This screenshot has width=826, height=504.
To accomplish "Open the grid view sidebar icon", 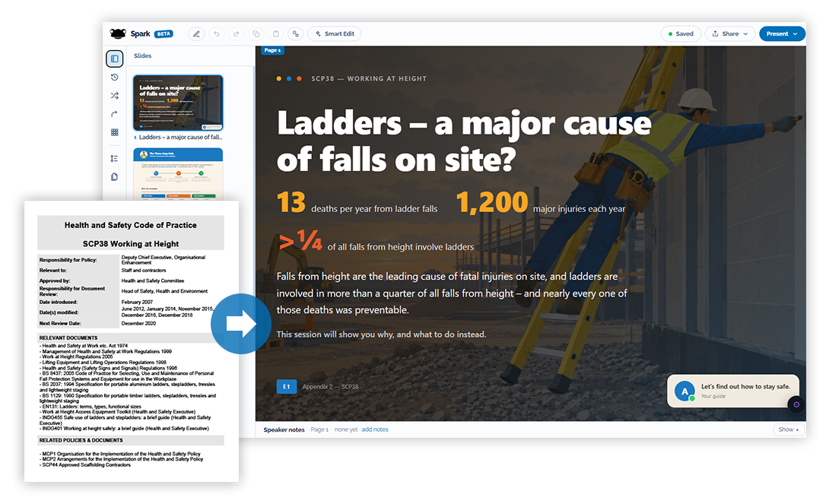I will coord(114,132).
